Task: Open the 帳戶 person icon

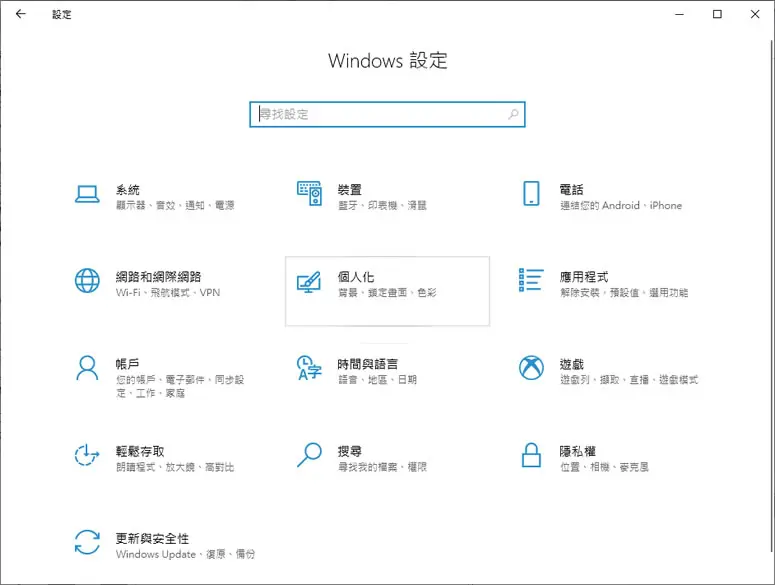Action: coord(87,368)
